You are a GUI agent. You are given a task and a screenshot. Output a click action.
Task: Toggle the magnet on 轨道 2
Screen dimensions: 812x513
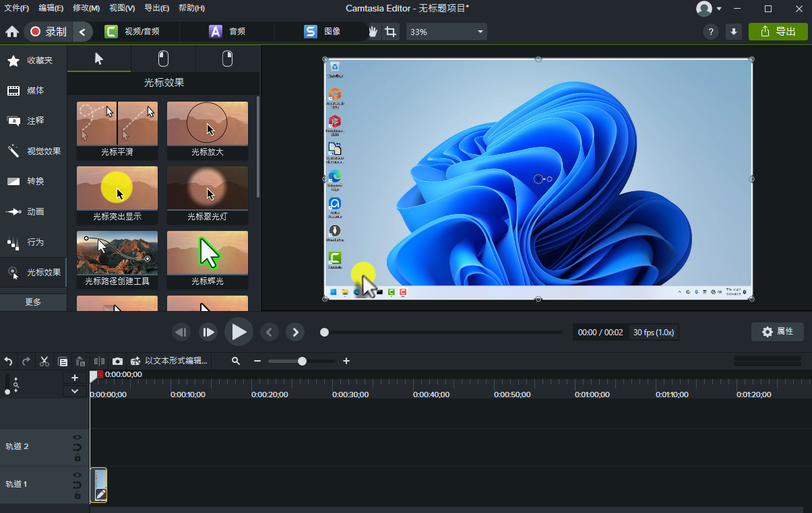click(77, 447)
